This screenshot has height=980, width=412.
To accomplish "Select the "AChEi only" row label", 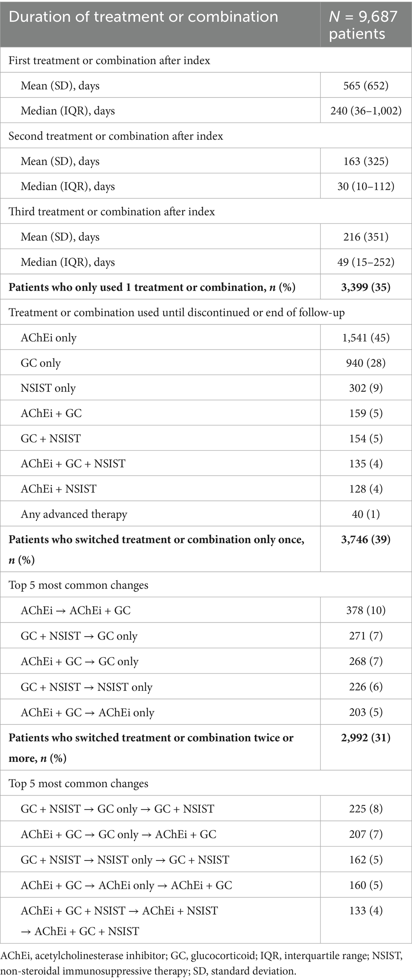I will pyautogui.click(x=48, y=338).
